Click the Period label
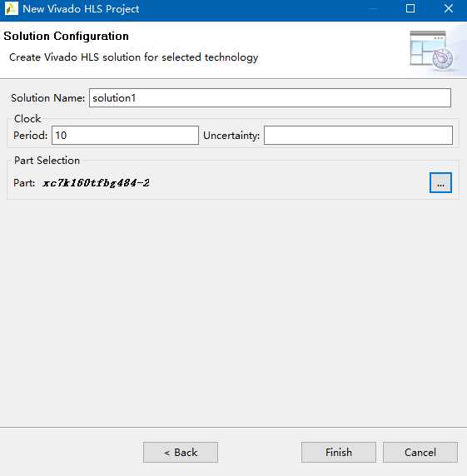Image resolution: width=467 pixels, height=476 pixels. coord(30,136)
